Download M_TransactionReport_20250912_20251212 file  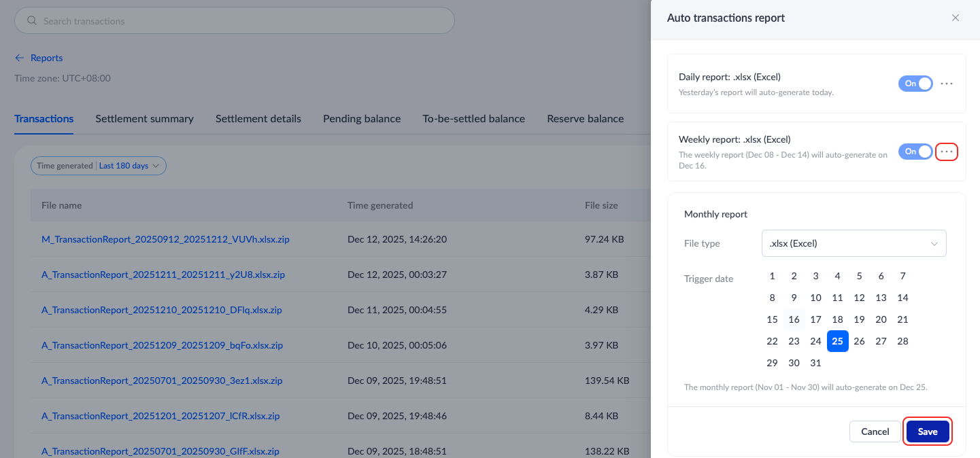165,240
